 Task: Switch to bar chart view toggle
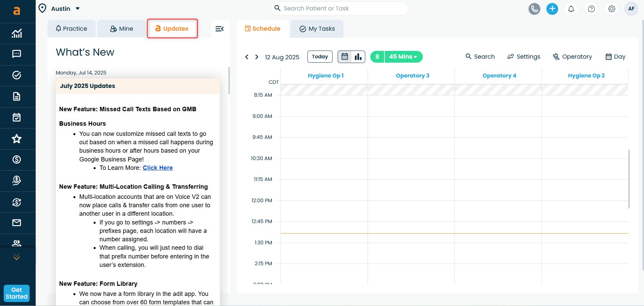(358, 57)
